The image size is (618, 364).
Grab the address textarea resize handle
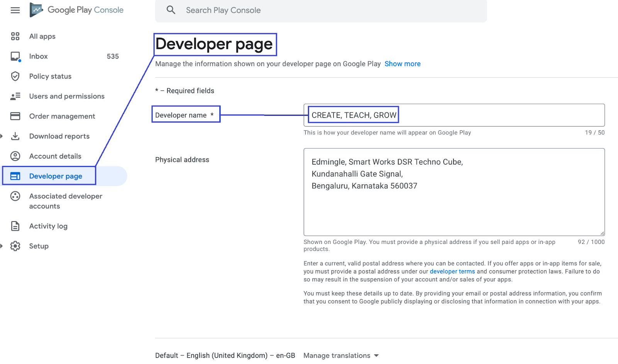[602, 233]
